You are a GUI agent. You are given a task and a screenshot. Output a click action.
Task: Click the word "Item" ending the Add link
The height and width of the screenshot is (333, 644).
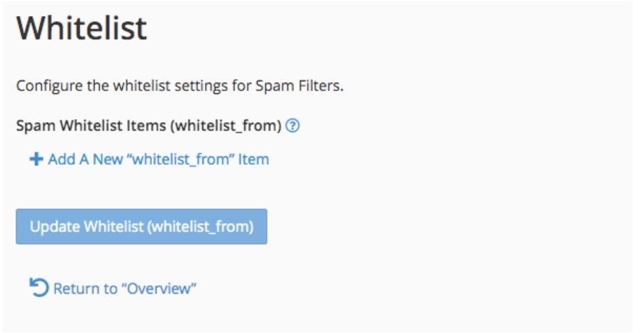(253, 160)
